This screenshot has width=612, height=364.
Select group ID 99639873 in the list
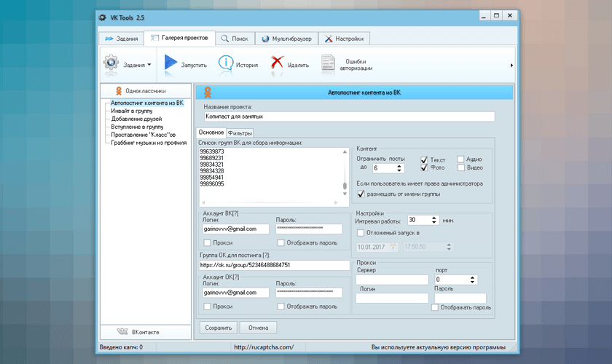211,151
